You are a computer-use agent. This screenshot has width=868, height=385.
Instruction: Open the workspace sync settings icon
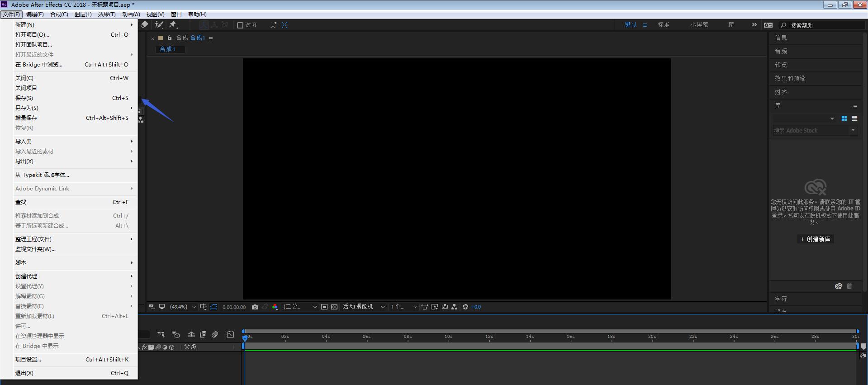point(768,25)
